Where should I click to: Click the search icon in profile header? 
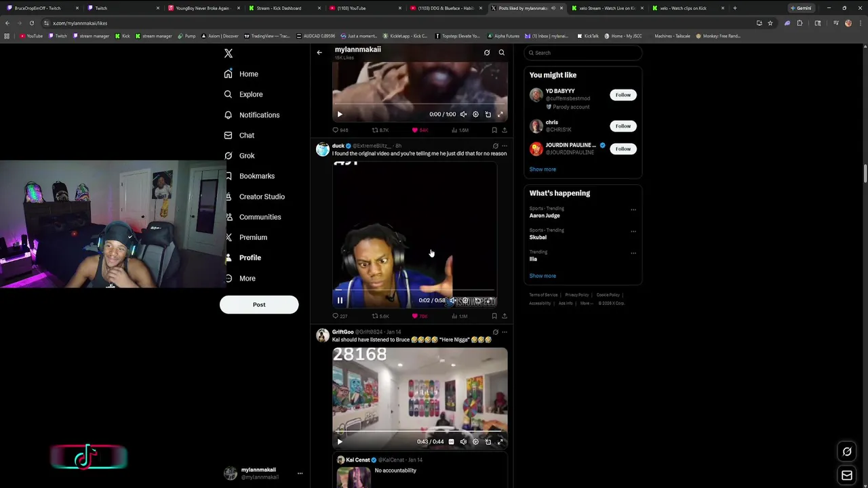coord(502,52)
